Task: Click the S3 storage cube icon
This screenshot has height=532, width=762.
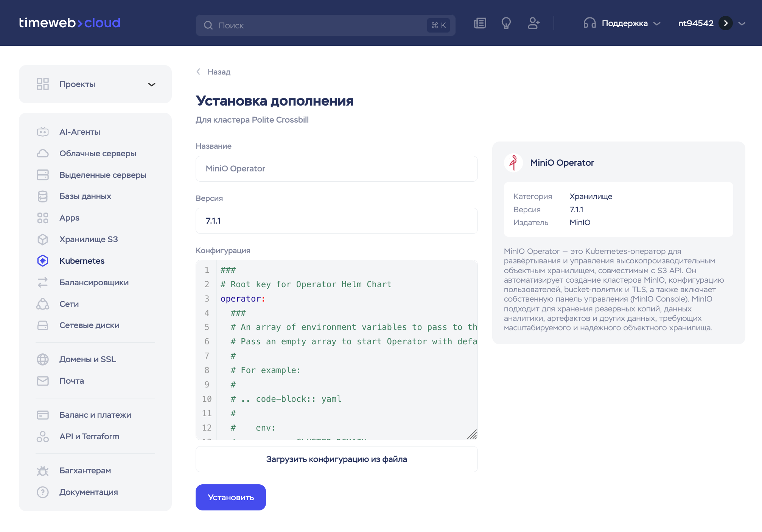Action: pos(43,240)
